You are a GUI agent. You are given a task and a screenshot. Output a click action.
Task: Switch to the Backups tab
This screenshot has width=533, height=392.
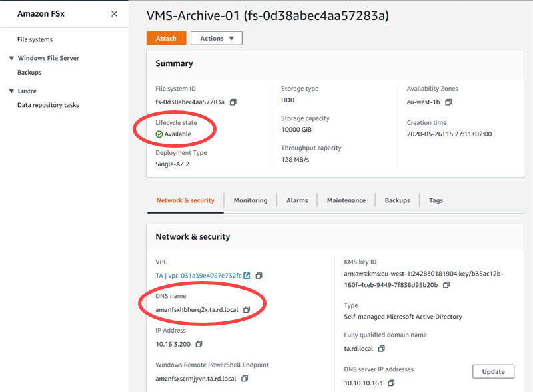pyautogui.click(x=397, y=200)
